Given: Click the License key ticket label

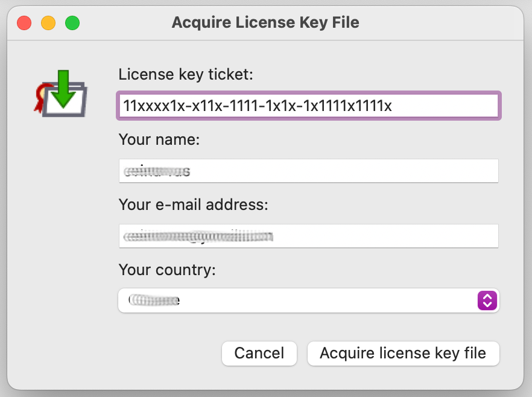Looking at the screenshot, I should [185, 74].
